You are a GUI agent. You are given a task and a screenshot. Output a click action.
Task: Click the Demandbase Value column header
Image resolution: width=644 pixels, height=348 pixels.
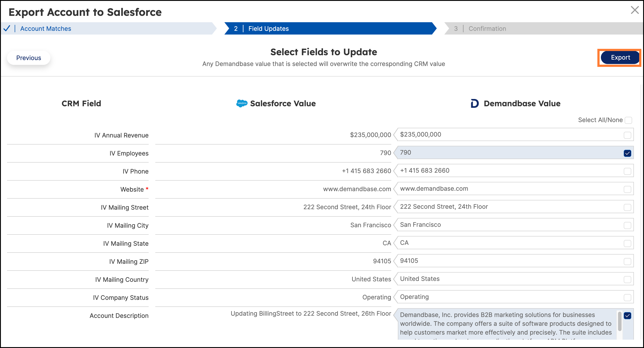[522, 104]
